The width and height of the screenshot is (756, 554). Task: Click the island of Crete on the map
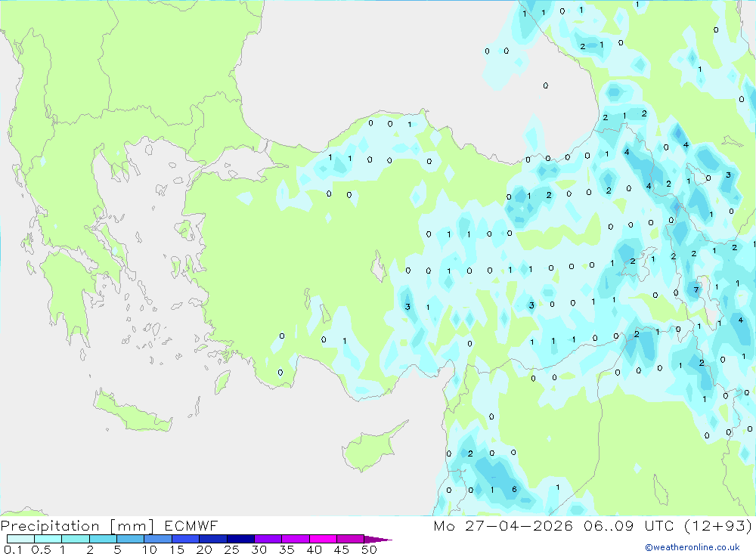tap(132, 412)
